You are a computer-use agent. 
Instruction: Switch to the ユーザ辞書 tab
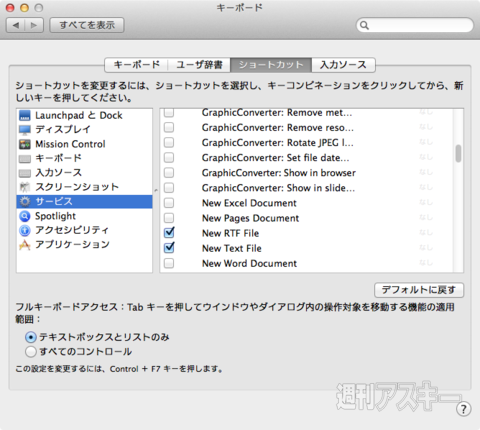pos(199,65)
